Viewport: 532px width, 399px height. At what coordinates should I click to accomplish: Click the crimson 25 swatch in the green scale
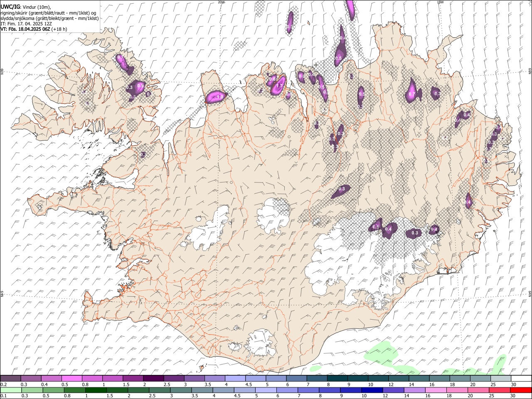coord(499,390)
